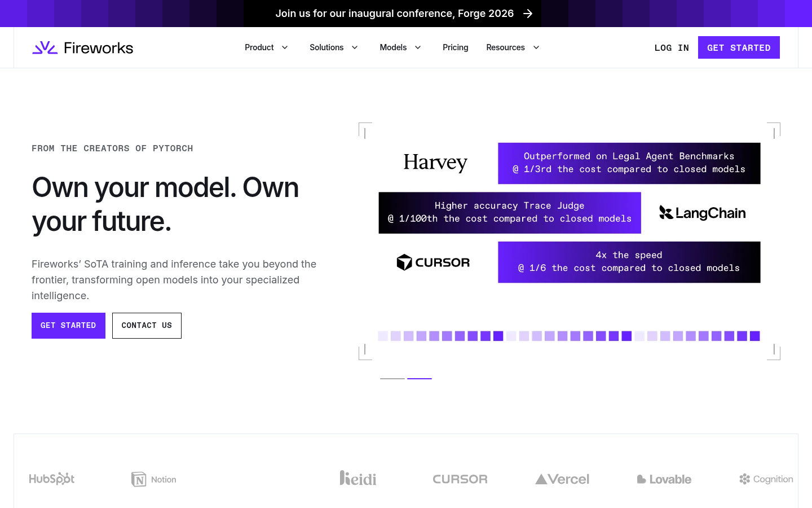Image resolution: width=812 pixels, height=508 pixels.
Task: Click the Cursor 4x speed result card
Action: click(629, 262)
